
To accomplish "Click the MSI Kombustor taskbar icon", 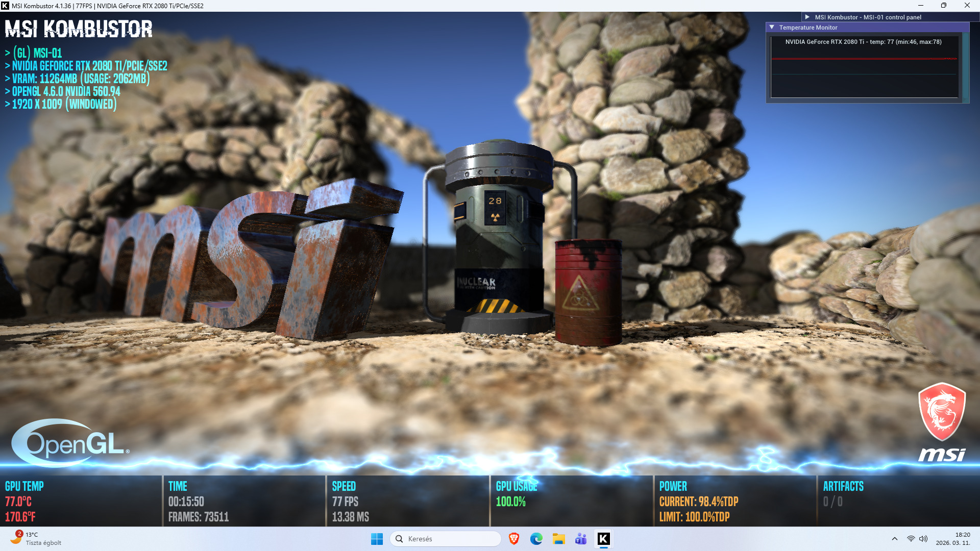I will coord(603,539).
